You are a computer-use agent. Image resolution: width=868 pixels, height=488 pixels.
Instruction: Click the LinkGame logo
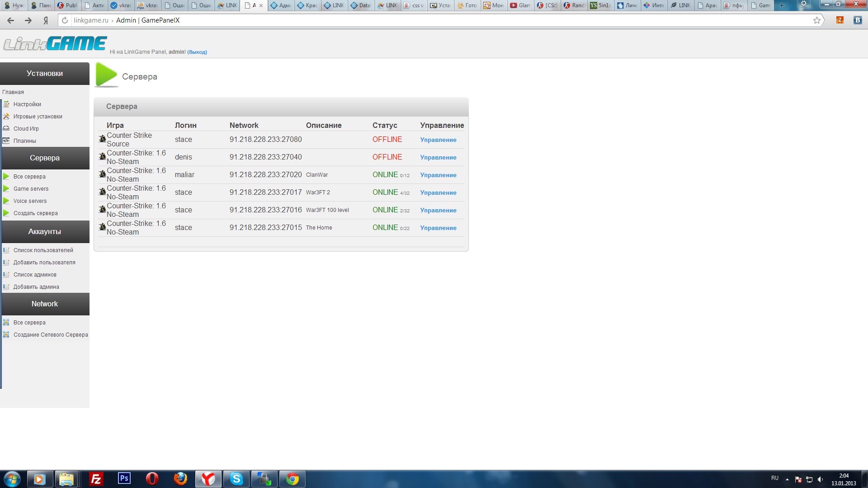tap(55, 43)
